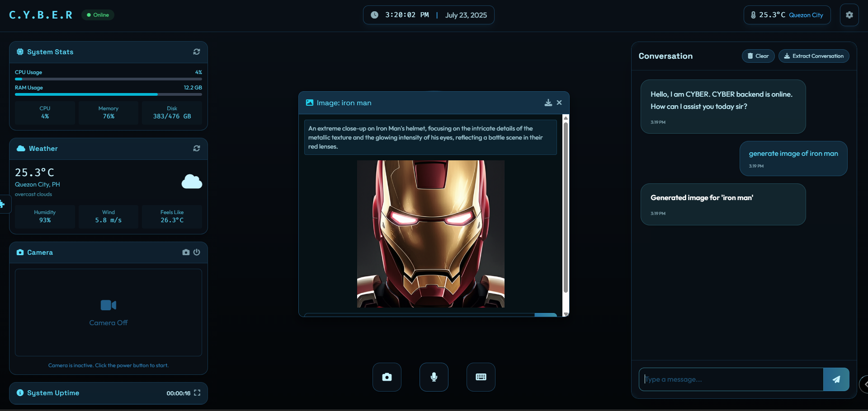The width and height of the screenshot is (868, 411).
Task: Take snapshot from Camera panel header
Action: pos(186,252)
